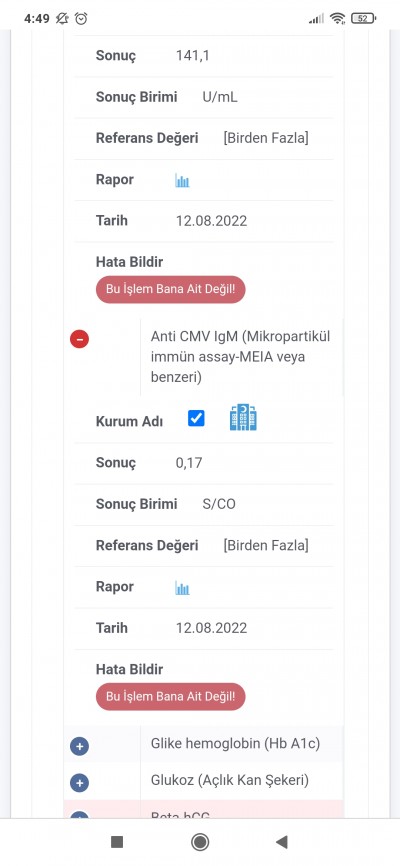Tap the Glike hemoglobin (Hb A1c) label
This screenshot has width=400, height=866.
coord(235,743)
